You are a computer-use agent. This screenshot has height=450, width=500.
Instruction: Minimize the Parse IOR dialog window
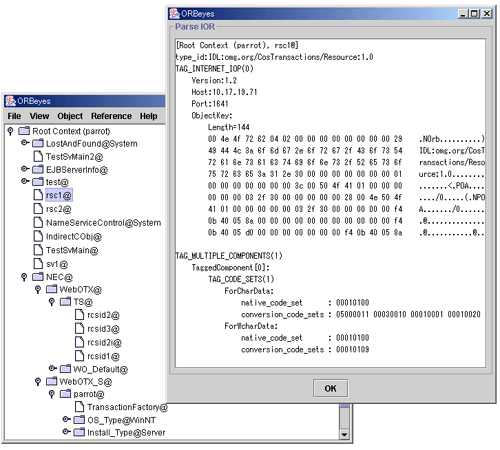pos(463,14)
